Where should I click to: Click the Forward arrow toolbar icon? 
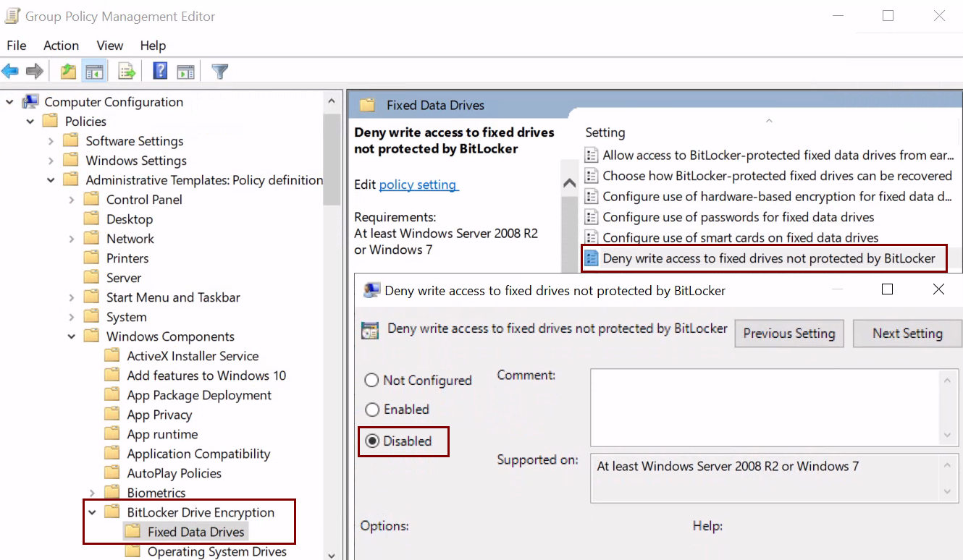pyautogui.click(x=34, y=71)
